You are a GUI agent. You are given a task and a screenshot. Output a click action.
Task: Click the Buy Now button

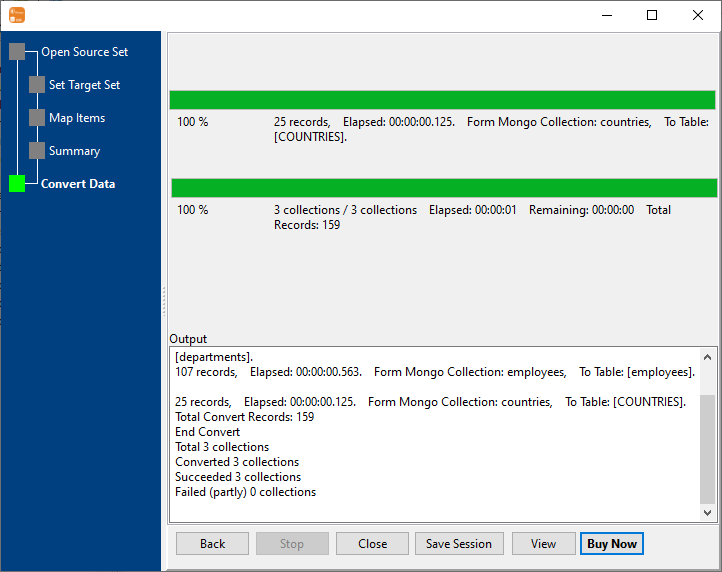click(611, 544)
